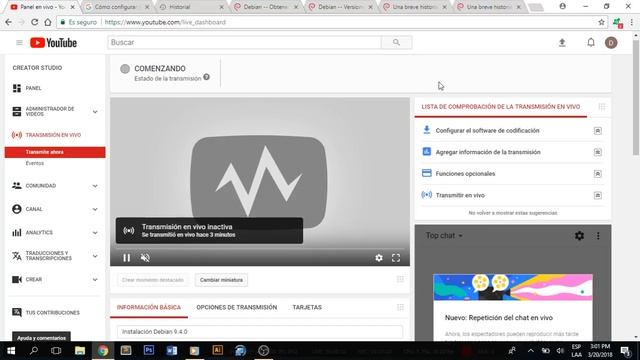Click the grid handle beside Cambiar miniatura

coord(400,279)
